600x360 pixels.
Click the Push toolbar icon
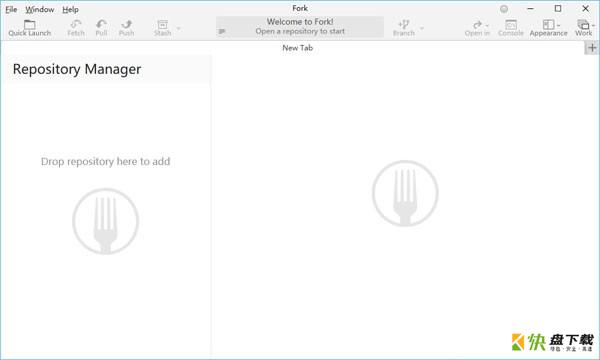[126, 24]
